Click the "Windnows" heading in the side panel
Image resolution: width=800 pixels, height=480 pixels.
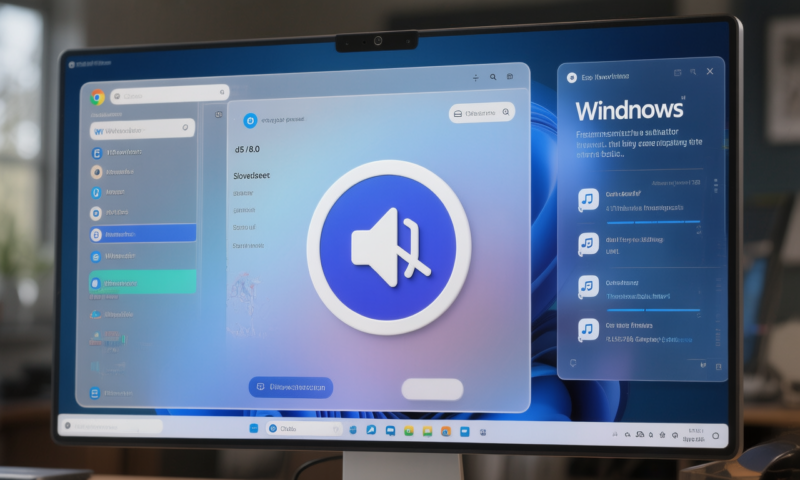point(629,110)
